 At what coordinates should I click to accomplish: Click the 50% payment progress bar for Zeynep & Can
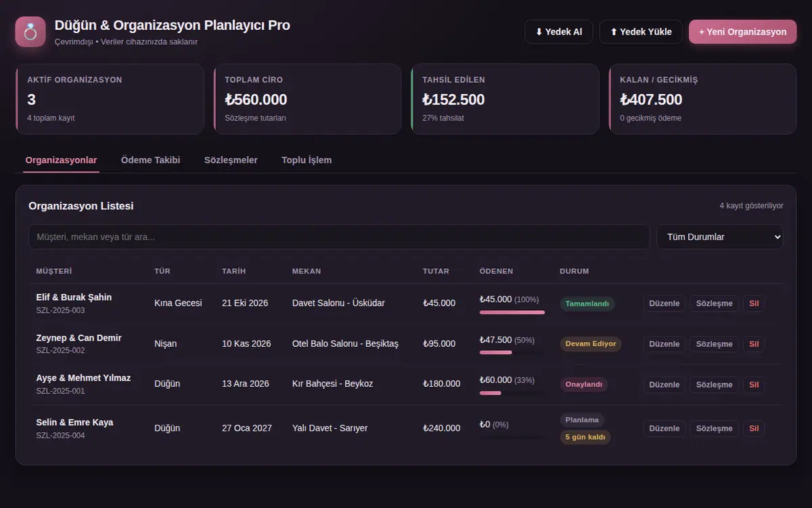pyautogui.click(x=512, y=353)
